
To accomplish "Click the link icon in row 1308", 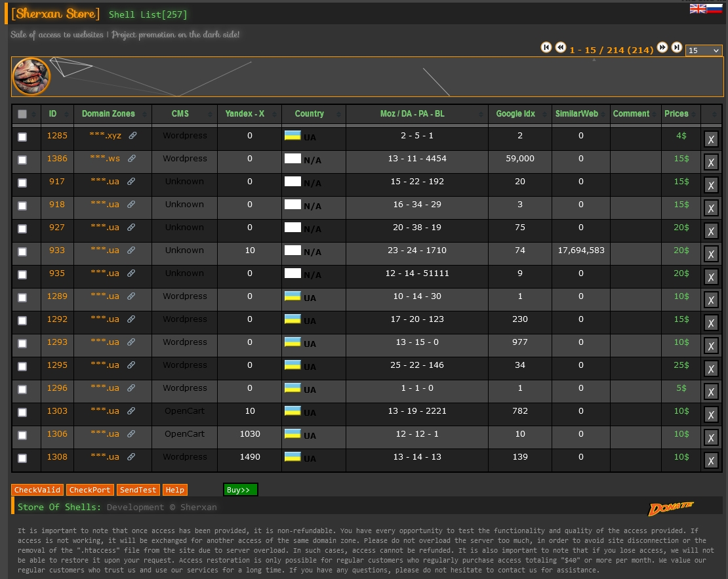I will point(131,457).
